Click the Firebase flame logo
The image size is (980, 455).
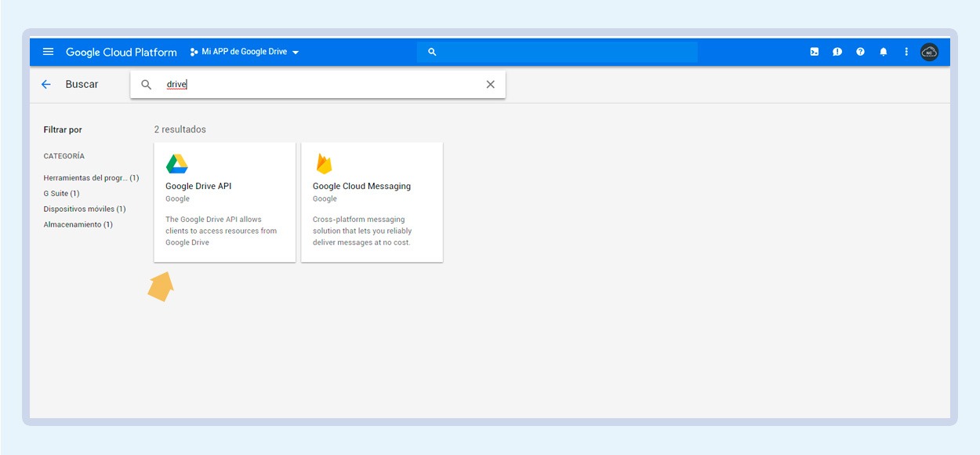coord(324,163)
